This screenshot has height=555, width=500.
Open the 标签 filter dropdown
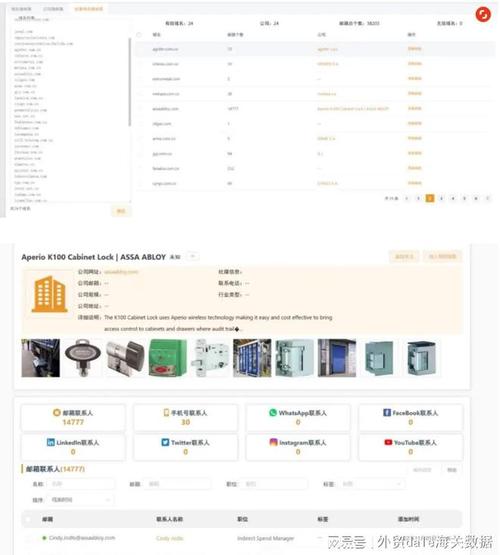pyautogui.click(x=373, y=484)
